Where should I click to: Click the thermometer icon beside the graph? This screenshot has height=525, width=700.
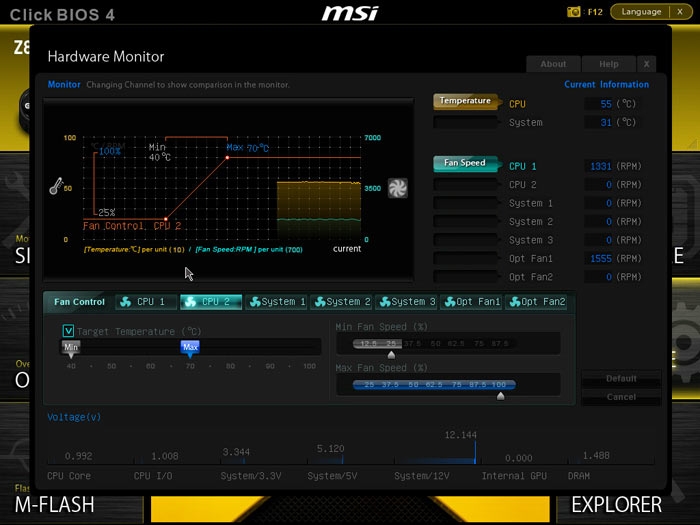56,186
